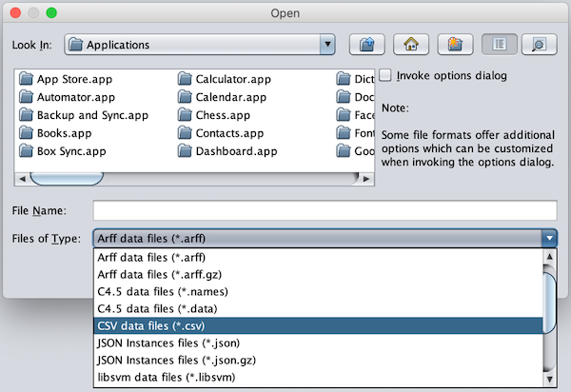Open the App Store.app folder
This screenshot has width=571, height=392.
[x=66, y=79]
